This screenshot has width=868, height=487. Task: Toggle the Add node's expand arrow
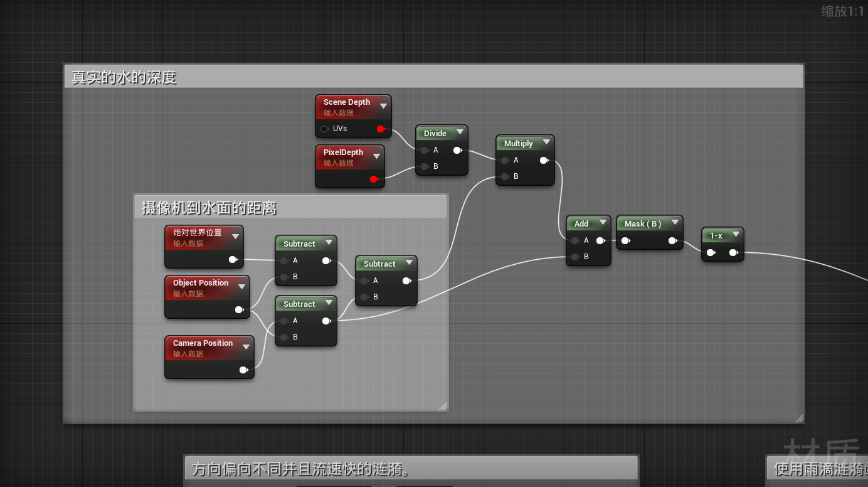[x=603, y=223]
